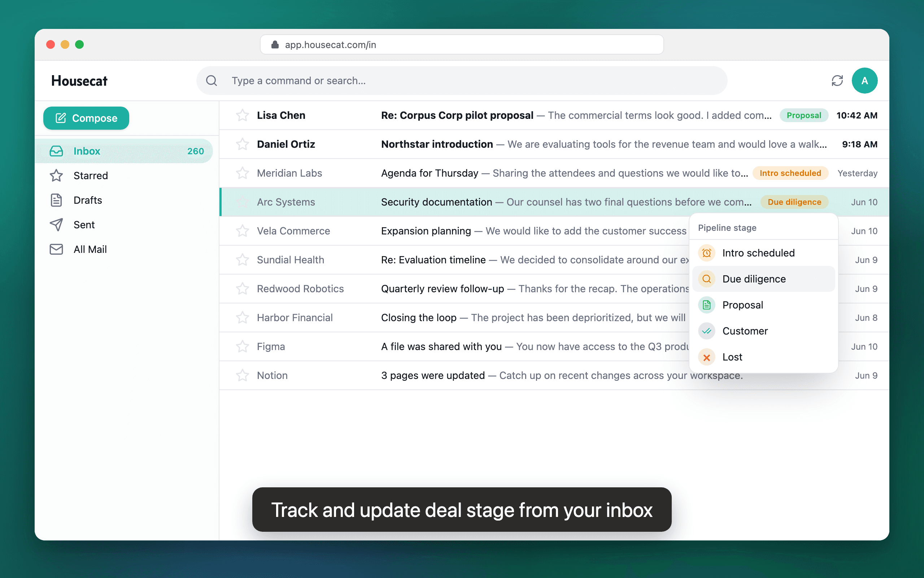Star the Sundial Health email
This screenshot has width=924, height=578.
(x=243, y=260)
